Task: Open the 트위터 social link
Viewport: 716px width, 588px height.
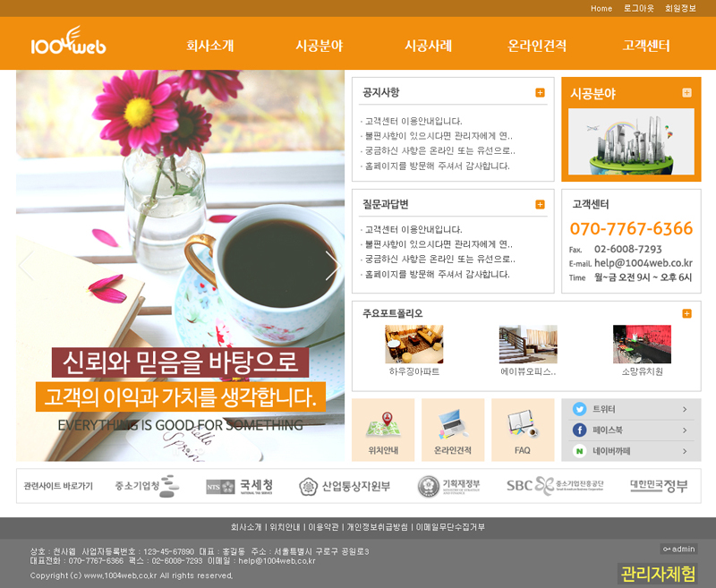Action: (x=631, y=409)
